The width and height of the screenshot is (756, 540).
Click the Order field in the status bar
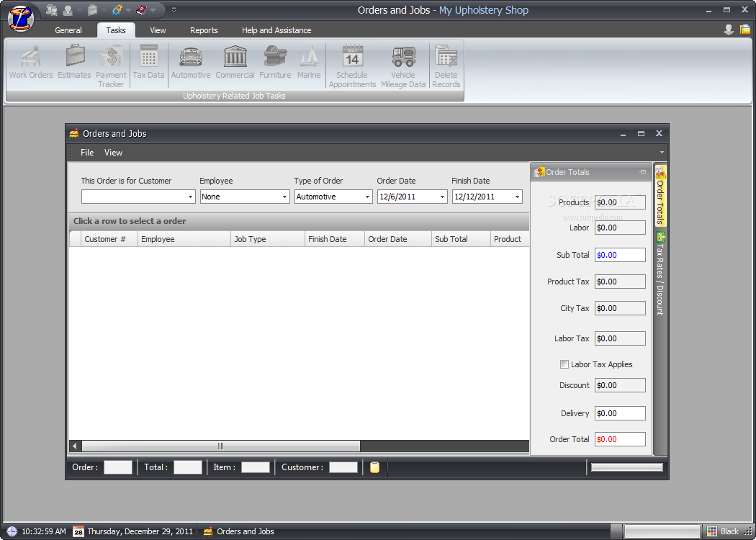118,467
